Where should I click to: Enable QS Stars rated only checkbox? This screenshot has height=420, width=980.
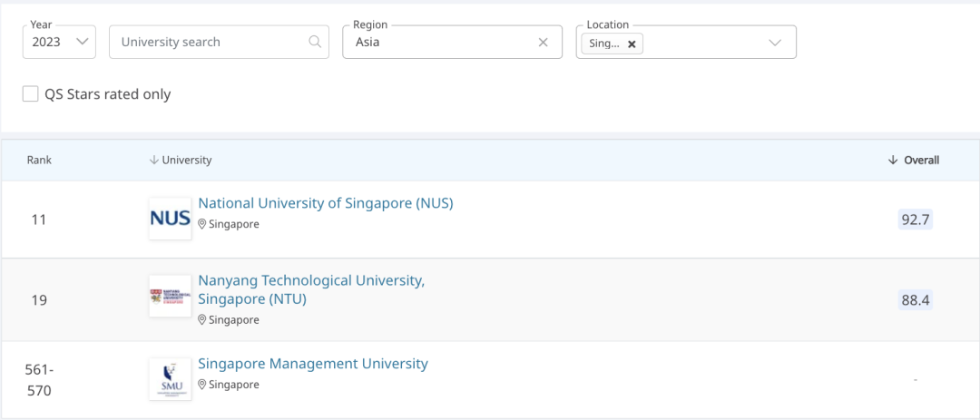(31, 94)
